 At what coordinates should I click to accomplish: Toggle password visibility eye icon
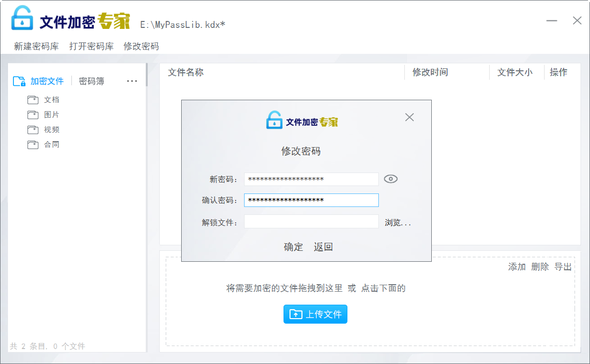click(x=390, y=179)
